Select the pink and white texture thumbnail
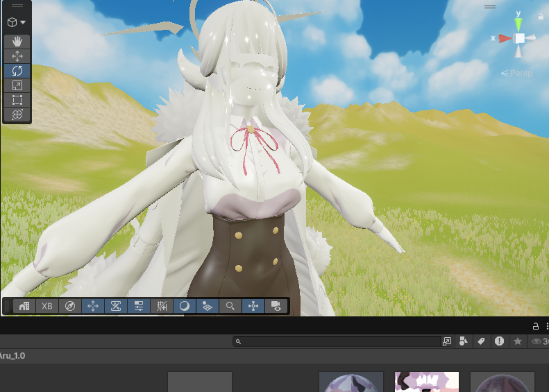The width and height of the screenshot is (549, 392). click(x=426, y=382)
